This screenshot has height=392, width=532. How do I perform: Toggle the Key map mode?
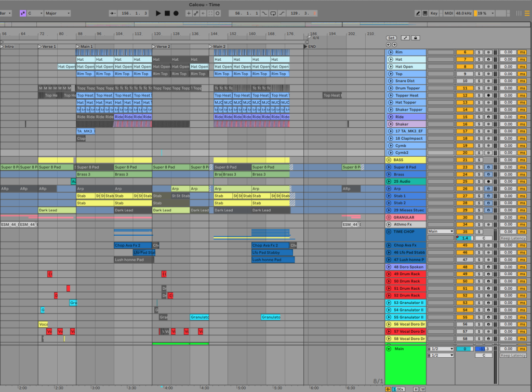click(434, 13)
